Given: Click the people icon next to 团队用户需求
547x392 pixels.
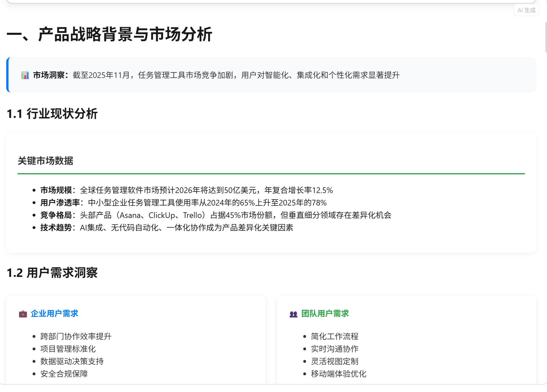Looking at the screenshot, I should (293, 313).
